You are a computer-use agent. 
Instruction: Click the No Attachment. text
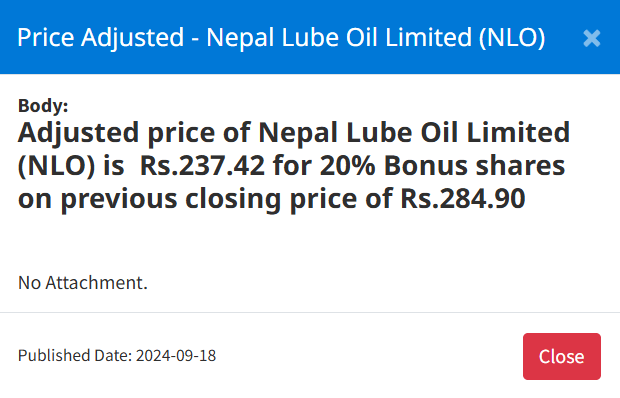pos(83,283)
